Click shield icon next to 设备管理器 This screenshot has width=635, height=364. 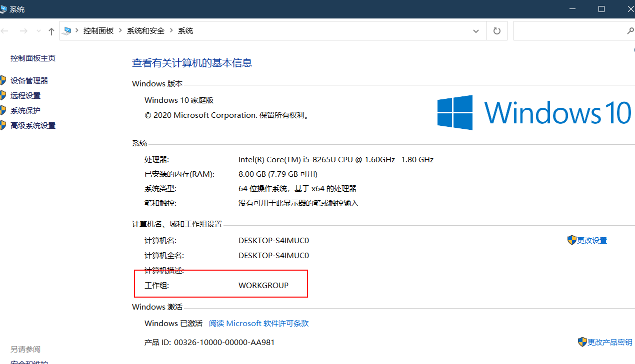(x=2, y=81)
